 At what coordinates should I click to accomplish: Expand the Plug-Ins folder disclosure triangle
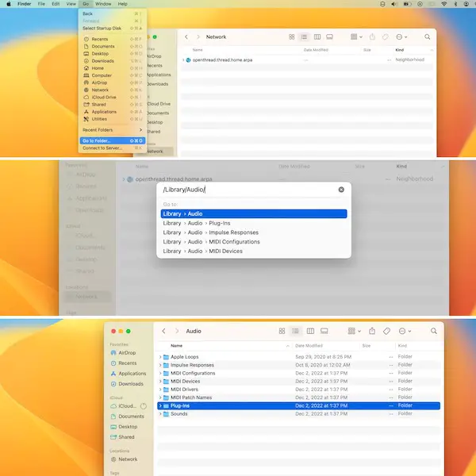click(x=161, y=405)
